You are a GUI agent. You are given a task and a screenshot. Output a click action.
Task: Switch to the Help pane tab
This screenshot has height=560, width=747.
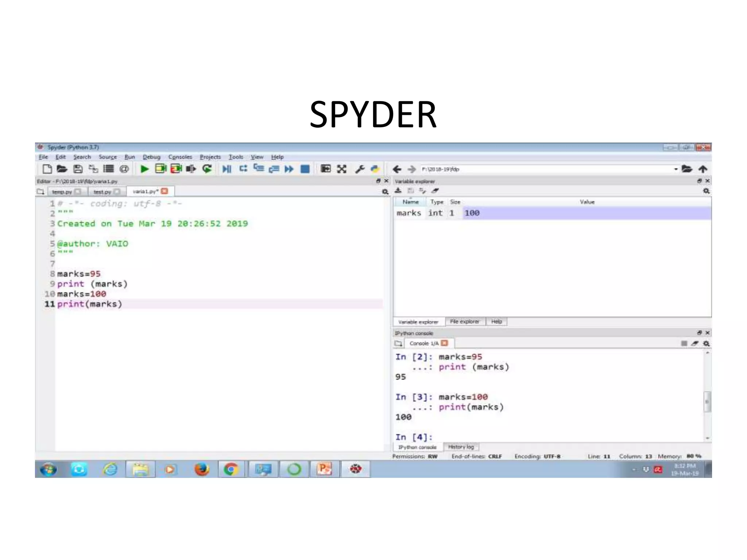pyautogui.click(x=496, y=322)
